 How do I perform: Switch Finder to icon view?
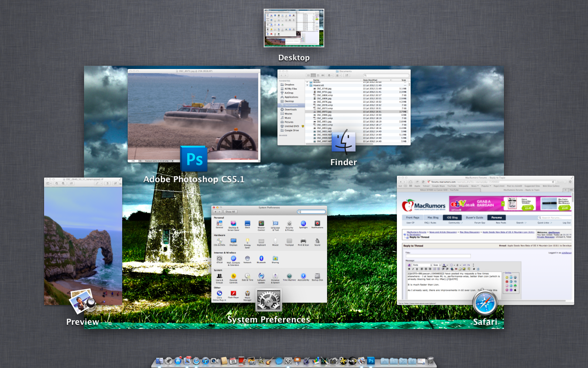pos(308,75)
